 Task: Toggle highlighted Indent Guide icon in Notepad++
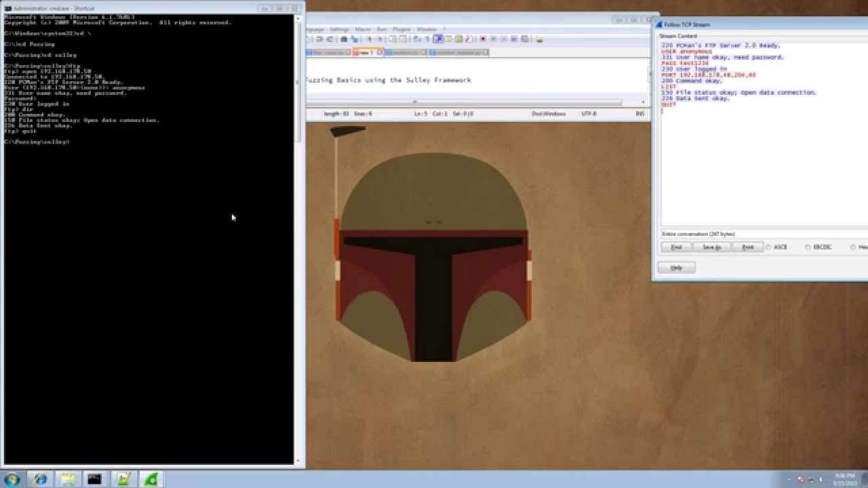pos(438,39)
